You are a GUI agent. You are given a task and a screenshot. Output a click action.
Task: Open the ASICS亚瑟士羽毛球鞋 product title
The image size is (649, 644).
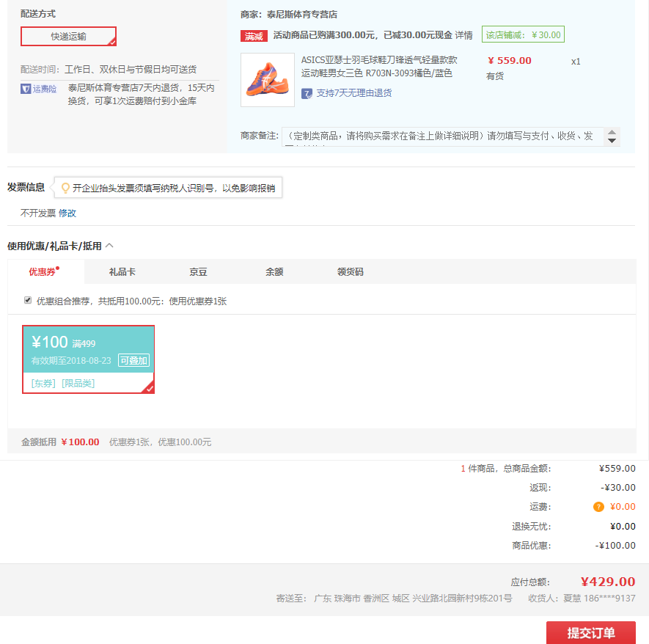point(378,67)
